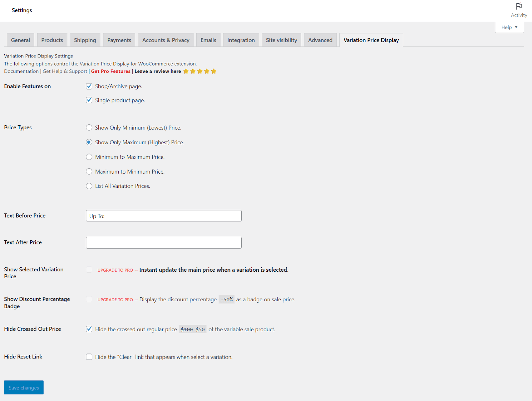The image size is (532, 401).
Task: Go to Site visibility tab
Action: pyautogui.click(x=281, y=40)
